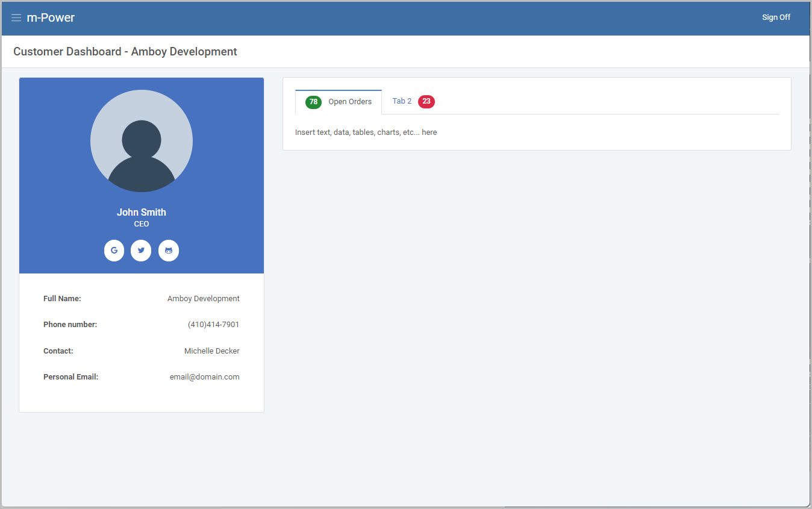Click the Google icon under John Smith

(x=114, y=251)
